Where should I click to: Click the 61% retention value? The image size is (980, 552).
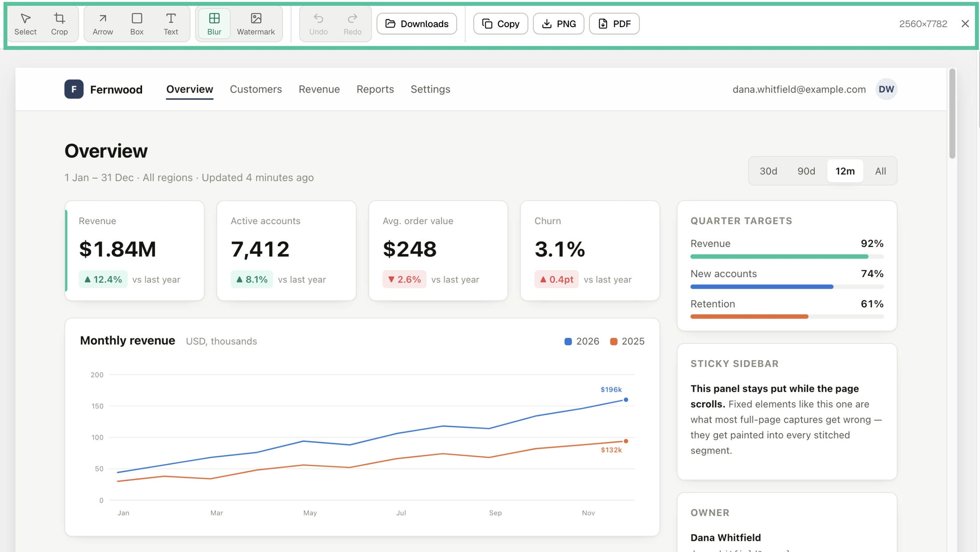pos(872,304)
